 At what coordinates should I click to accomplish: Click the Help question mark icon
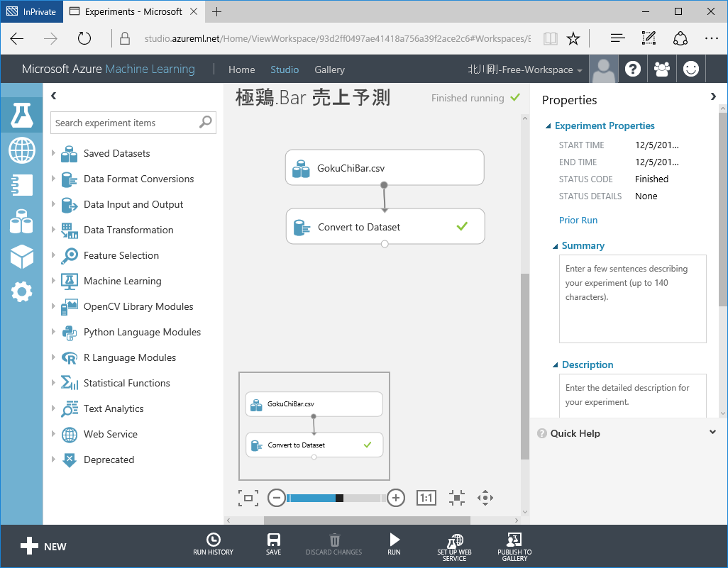tap(632, 69)
